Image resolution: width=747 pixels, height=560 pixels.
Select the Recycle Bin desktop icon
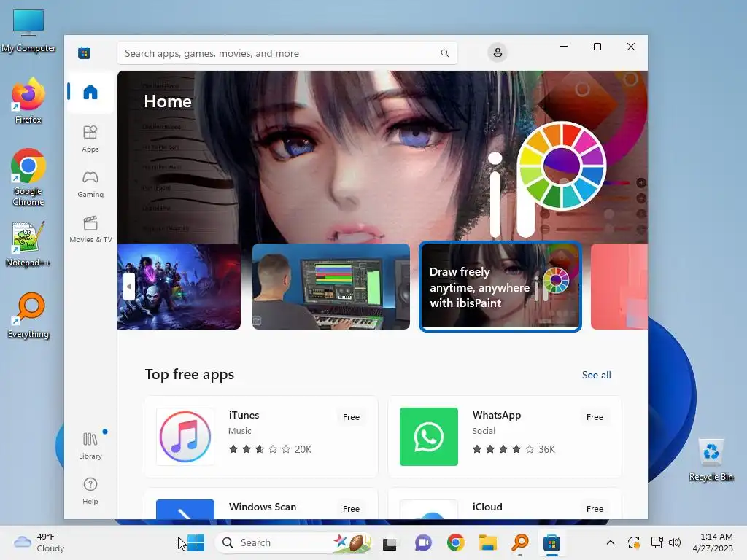tap(711, 460)
